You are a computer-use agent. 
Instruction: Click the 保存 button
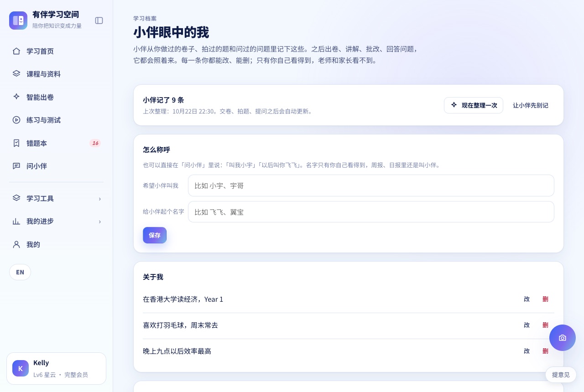coord(155,235)
